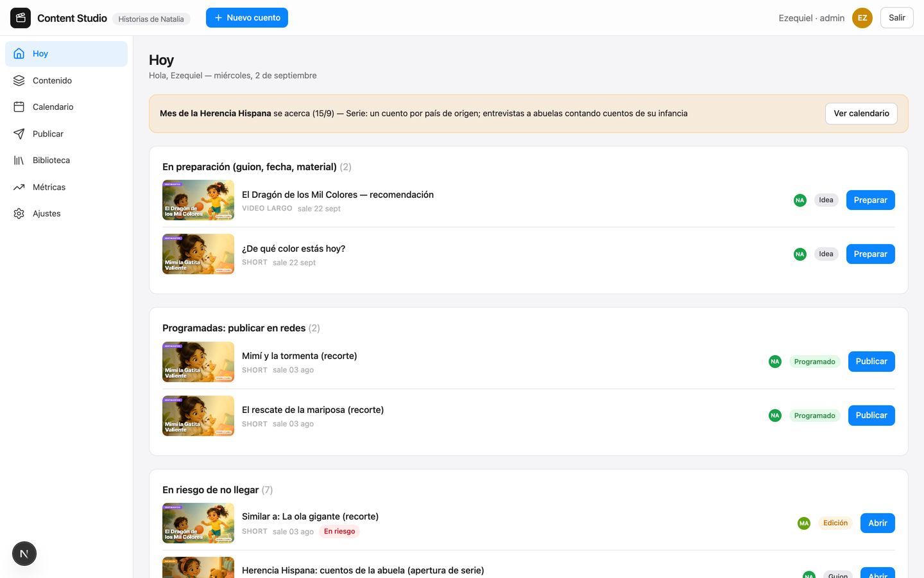Click the Historias de Natalia workspace tag
Screen dimensions: 924x578
click(151, 19)
